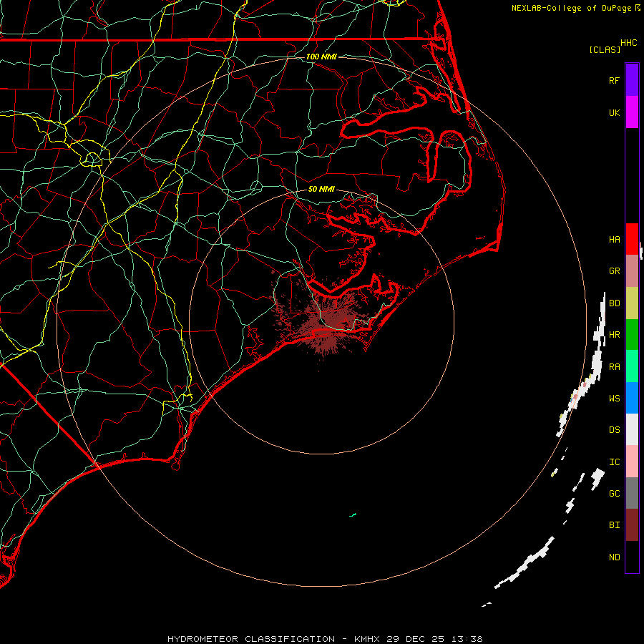Click the HA legend label

pyautogui.click(x=614, y=239)
